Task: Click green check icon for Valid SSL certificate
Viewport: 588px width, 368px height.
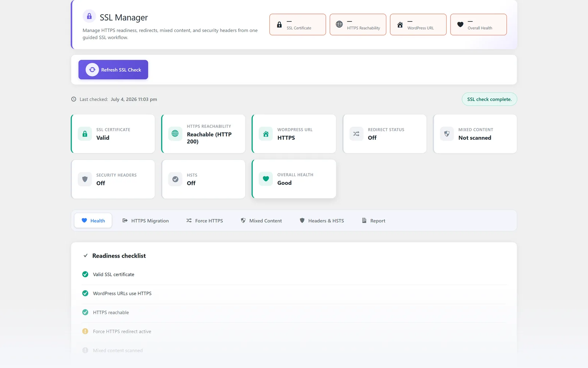Action: 85,275
